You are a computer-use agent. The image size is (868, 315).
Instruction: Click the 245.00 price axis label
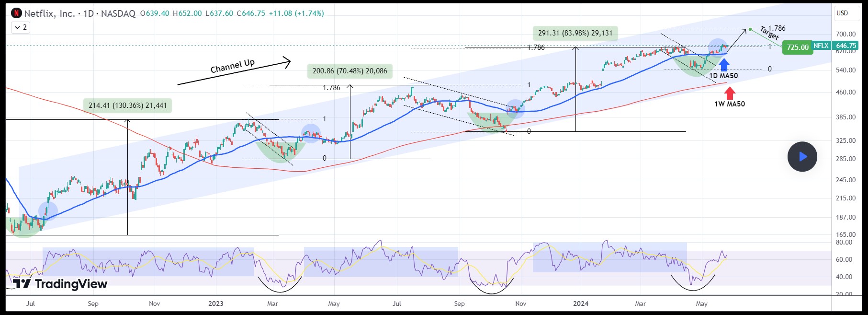coord(845,180)
